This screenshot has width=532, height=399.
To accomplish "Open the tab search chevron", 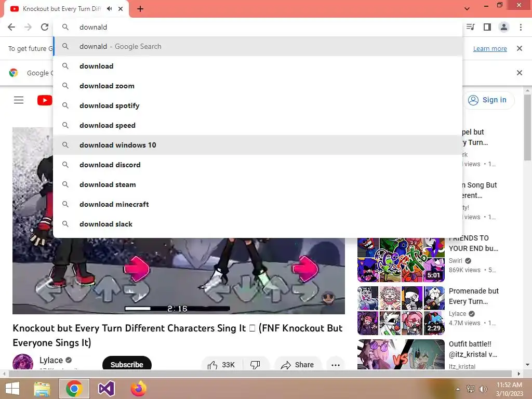I will (x=467, y=9).
